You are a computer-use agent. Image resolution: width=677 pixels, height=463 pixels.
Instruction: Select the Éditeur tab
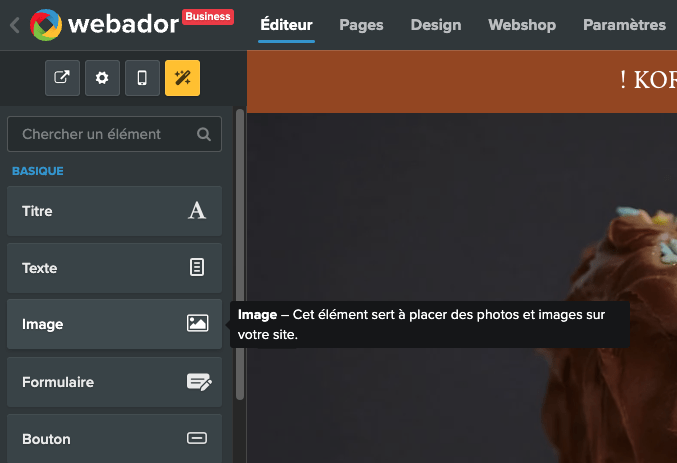[x=286, y=25]
